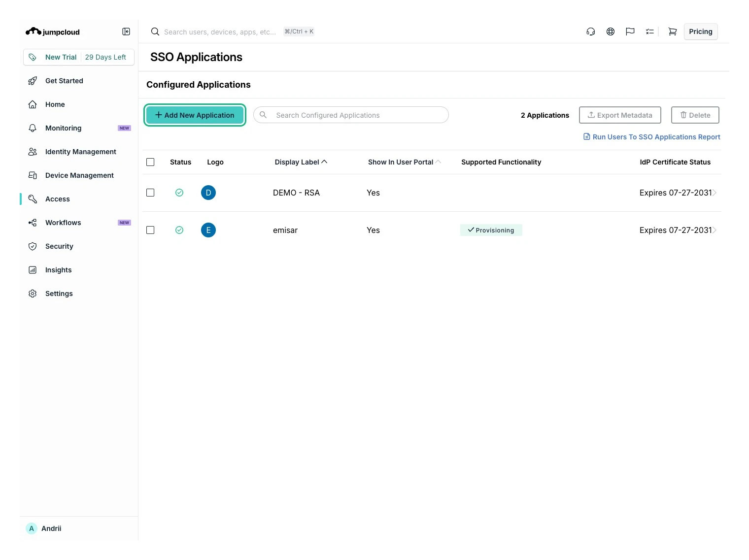Click in the global search field
This screenshot has height=560, width=749.
click(220, 32)
